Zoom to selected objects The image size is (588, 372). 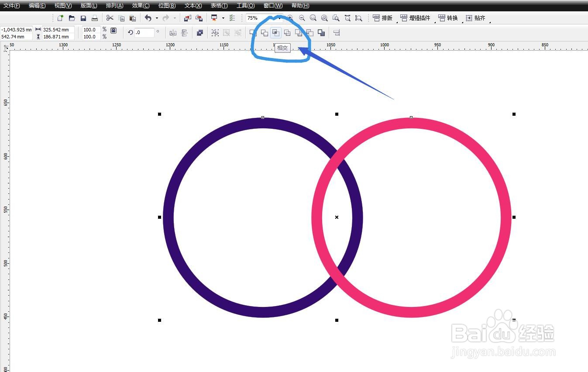[313, 18]
